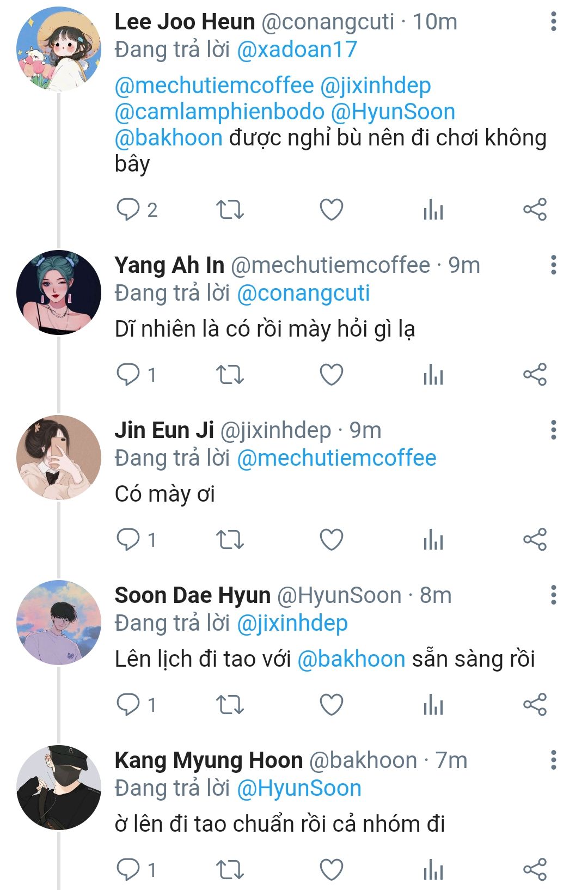Viewport: 588px width, 890px height.
Task: Reply to Lee Joo Heun's tweet
Action: [x=128, y=210]
